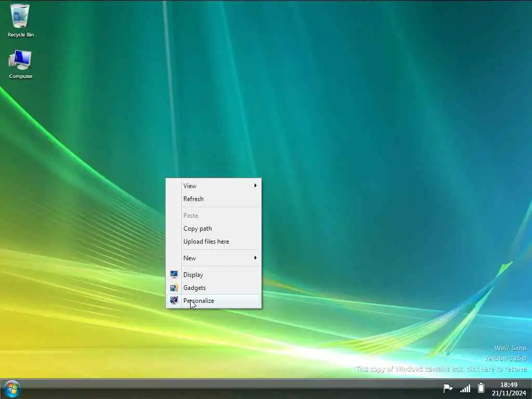Choose Display from context menu
This screenshot has height=399, width=532.
[214, 275]
